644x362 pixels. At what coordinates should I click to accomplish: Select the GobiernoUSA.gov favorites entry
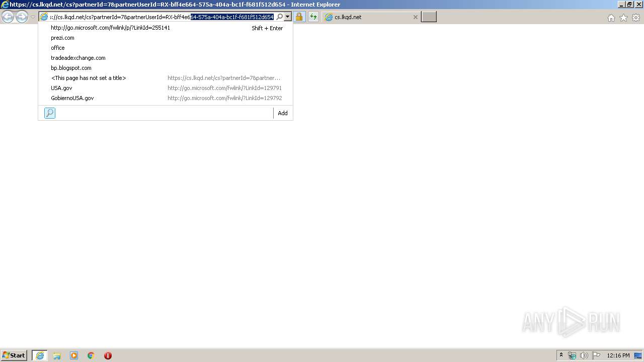click(165, 98)
